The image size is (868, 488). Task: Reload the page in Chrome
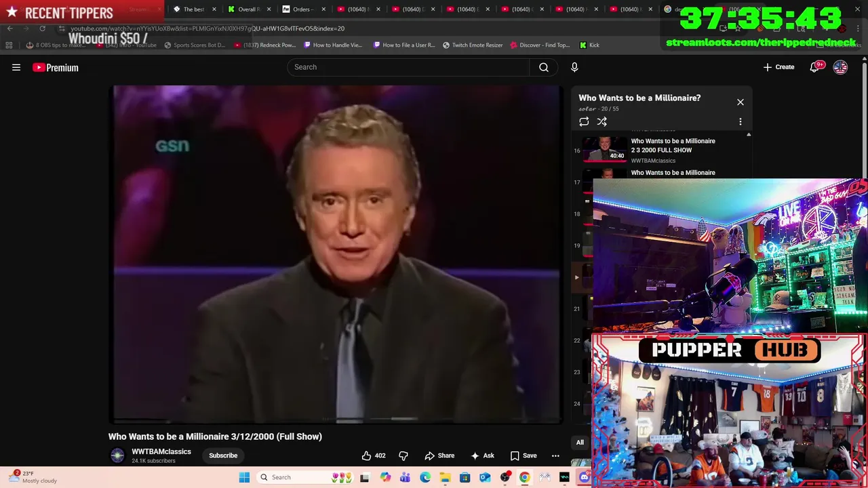[42, 28]
